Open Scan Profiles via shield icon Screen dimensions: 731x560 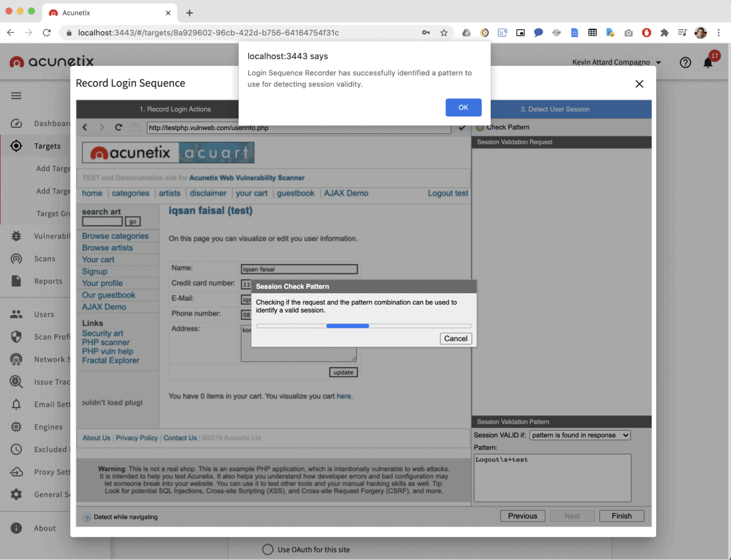pos(16,337)
